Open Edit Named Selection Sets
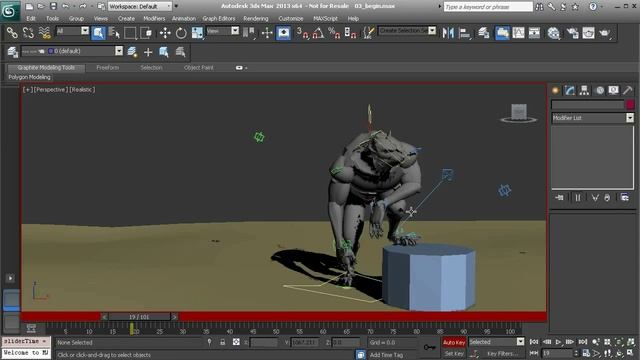The image size is (640, 360). (369, 33)
